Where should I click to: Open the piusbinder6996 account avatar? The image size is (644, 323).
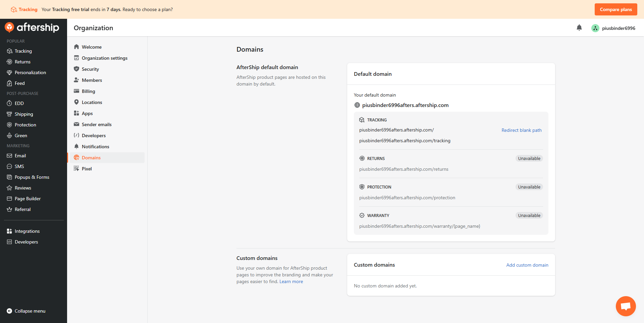pyautogui.click(x=595, y=28)
